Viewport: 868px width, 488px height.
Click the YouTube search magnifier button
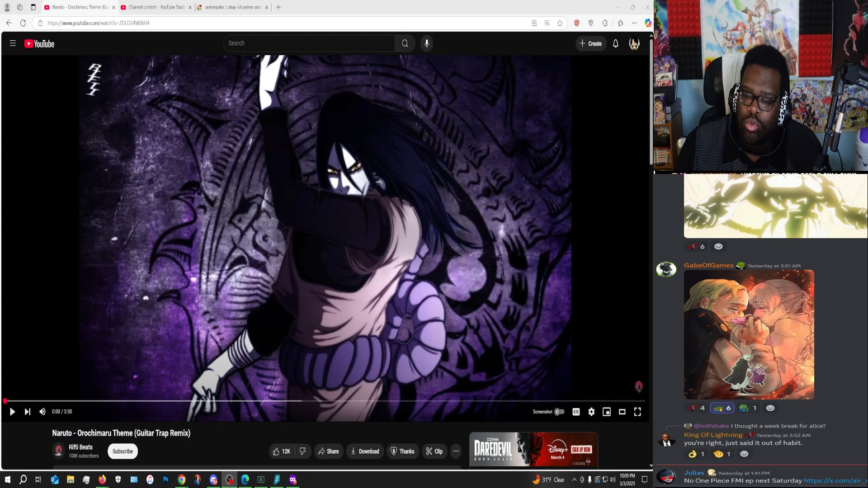coord(405,43)
